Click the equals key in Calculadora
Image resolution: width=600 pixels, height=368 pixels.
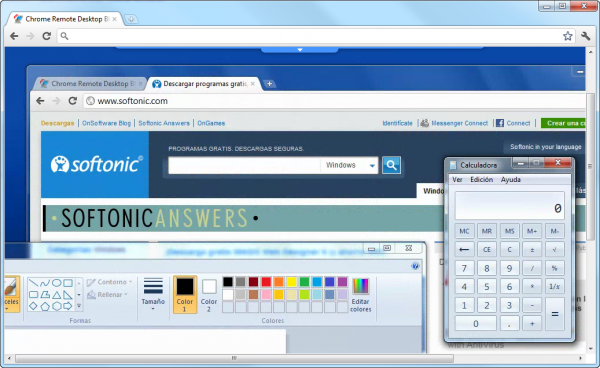554,314
